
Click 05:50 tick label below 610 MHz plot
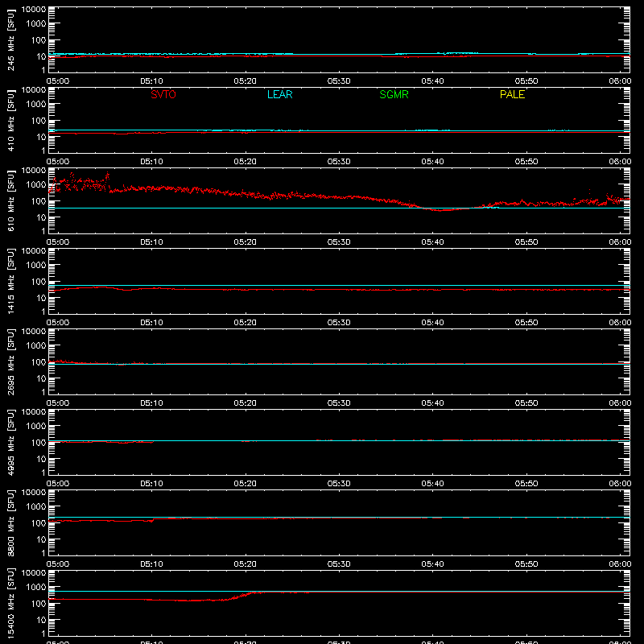tap(526, 242)
